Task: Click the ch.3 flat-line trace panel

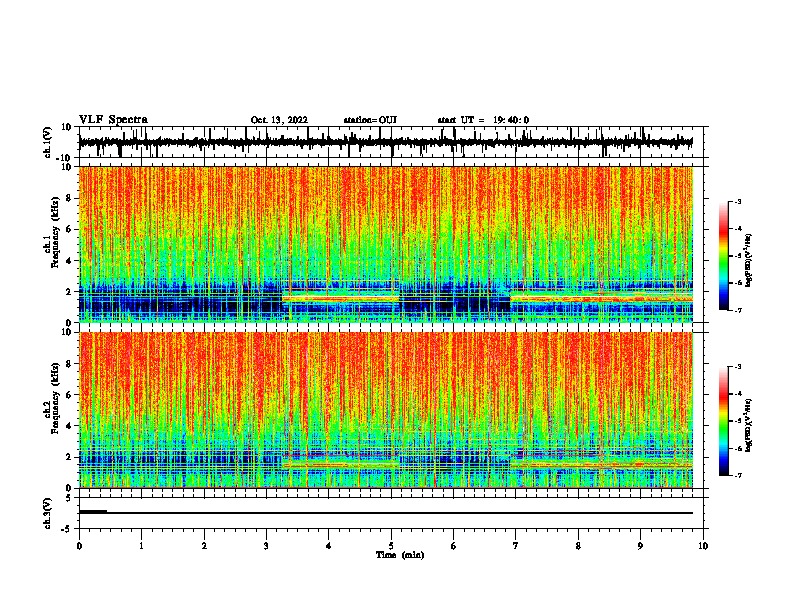Action: click(391, 513)
